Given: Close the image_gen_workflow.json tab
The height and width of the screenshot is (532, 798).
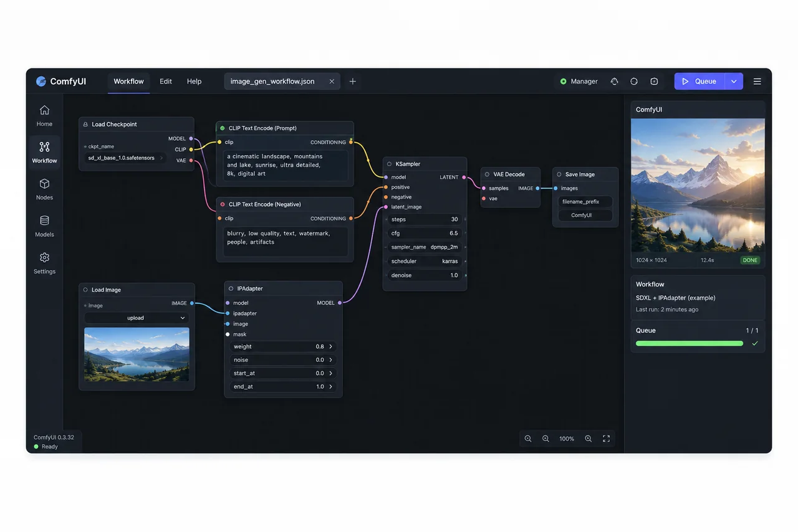Looking at the screenshot, I should tap(332, 82).
